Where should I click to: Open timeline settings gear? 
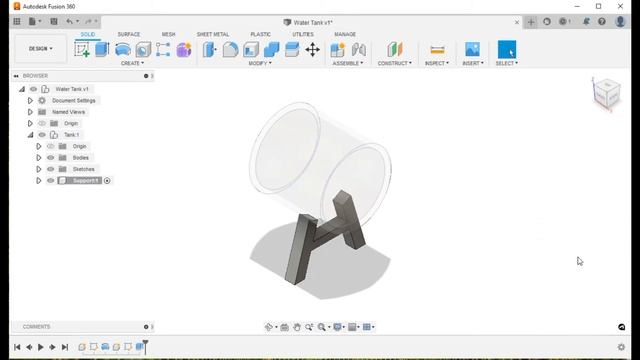tap(621, 347)
